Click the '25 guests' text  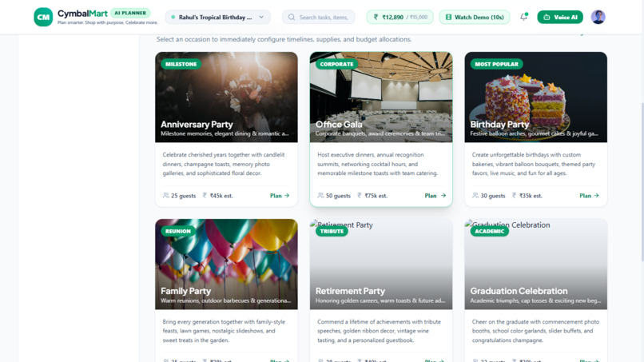[183, 196]
